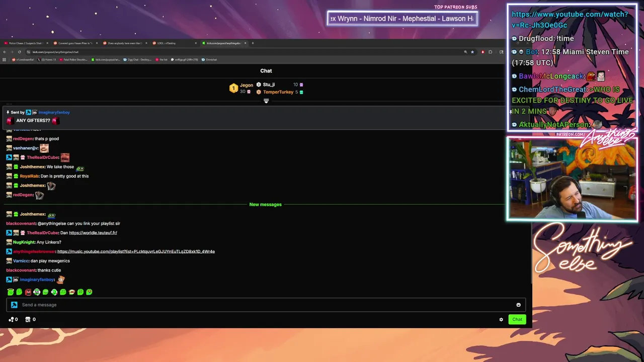
Task: Close the kick.com popout tab
Action: 246,43
